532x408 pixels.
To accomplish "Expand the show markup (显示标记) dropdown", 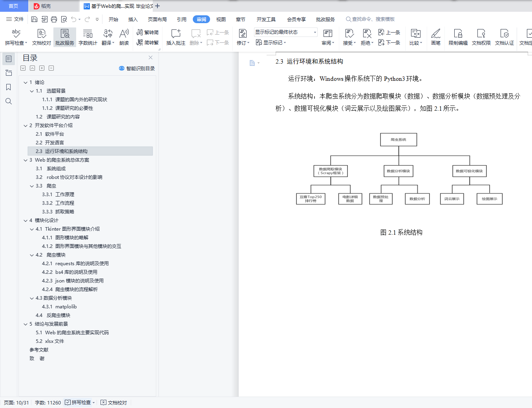I will pyautogui.click(x=271, y=42).
